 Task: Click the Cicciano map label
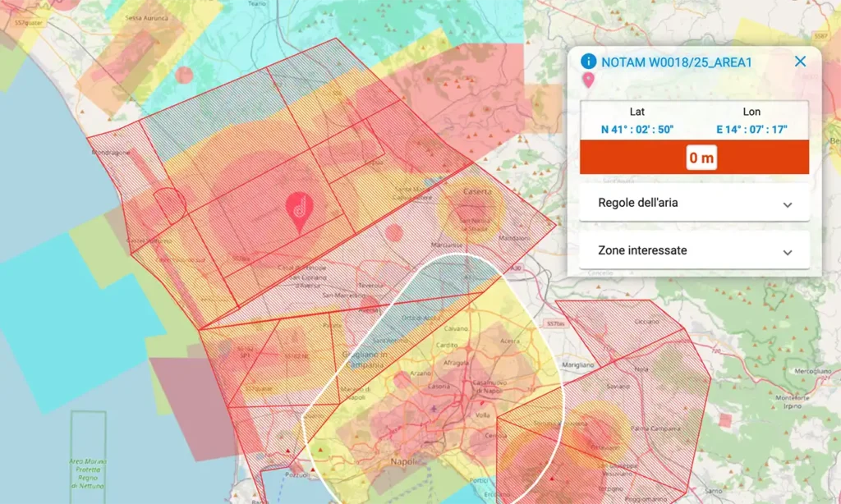pyautogui.click(x=646, y=322)
